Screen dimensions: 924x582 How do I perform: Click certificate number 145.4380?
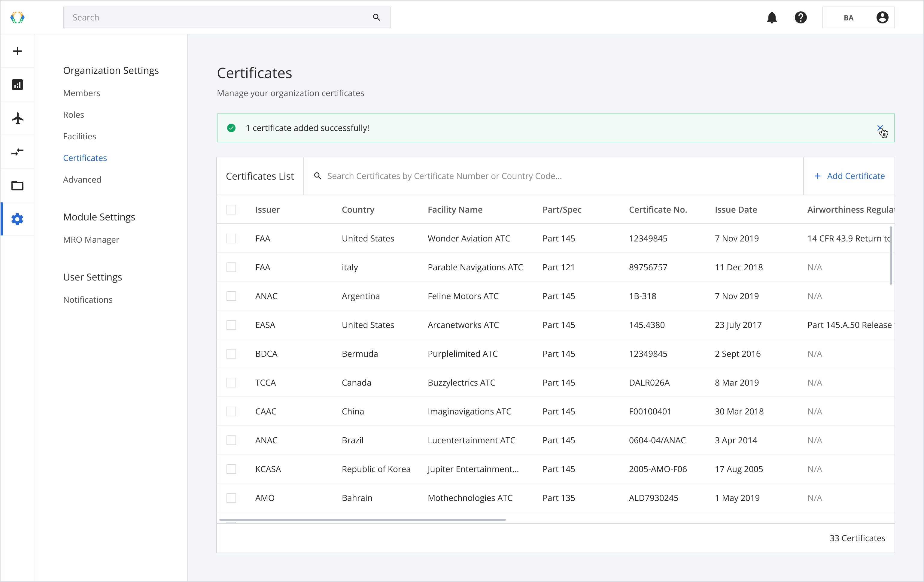click(647, 325)
